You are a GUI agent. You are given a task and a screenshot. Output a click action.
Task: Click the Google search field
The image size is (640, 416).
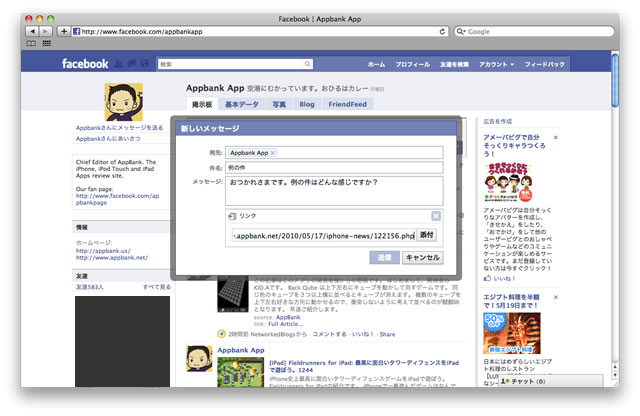click(534, 31)
